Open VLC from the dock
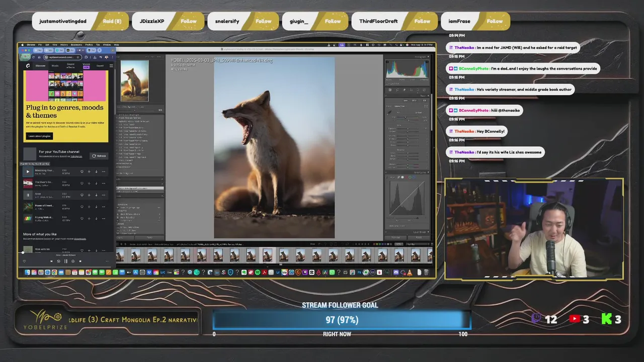 [x=410, y=272]
